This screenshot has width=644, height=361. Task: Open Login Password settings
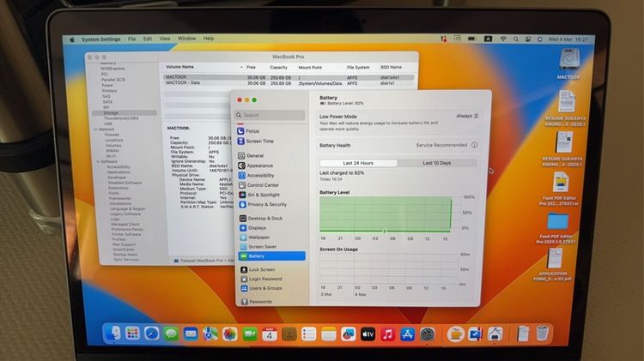(262, 279)
